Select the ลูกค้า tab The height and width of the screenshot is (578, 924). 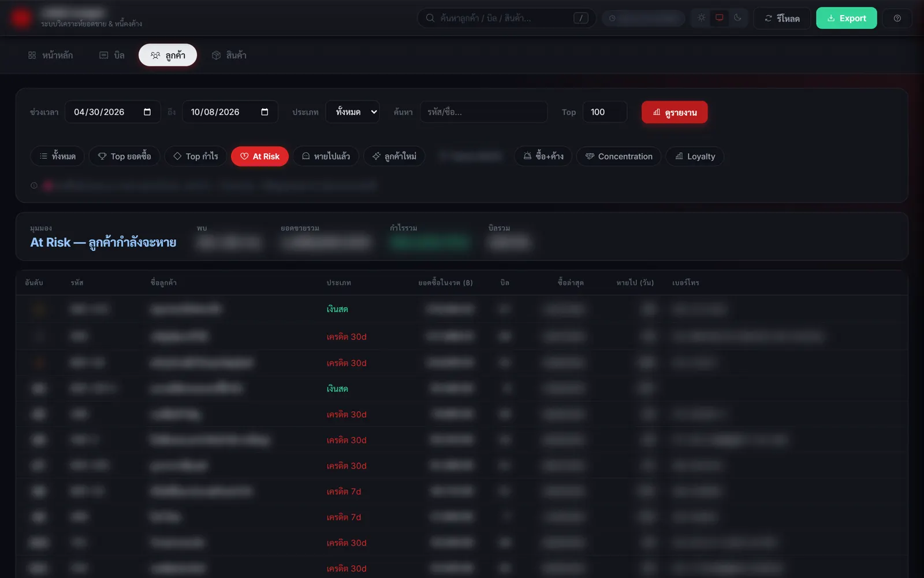[x=167, y=55]
